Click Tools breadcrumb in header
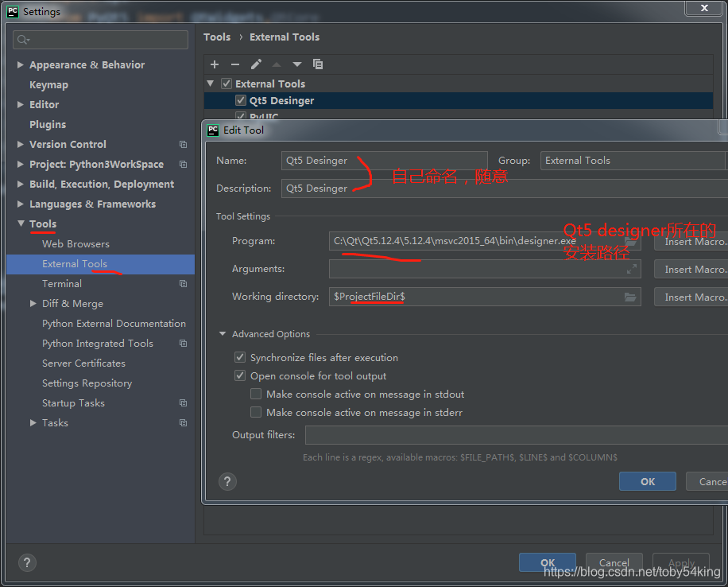 [x=217, y=37]
